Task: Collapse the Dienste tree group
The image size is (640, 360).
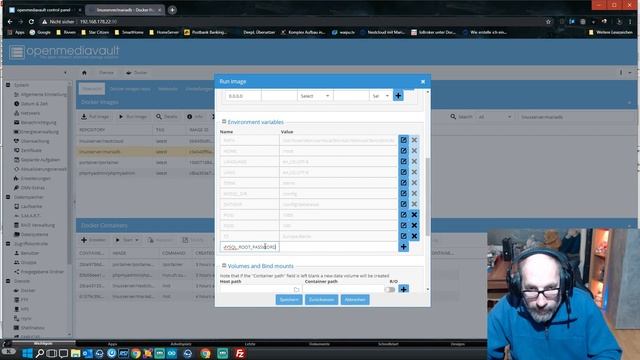Action: tap(8, 281)
